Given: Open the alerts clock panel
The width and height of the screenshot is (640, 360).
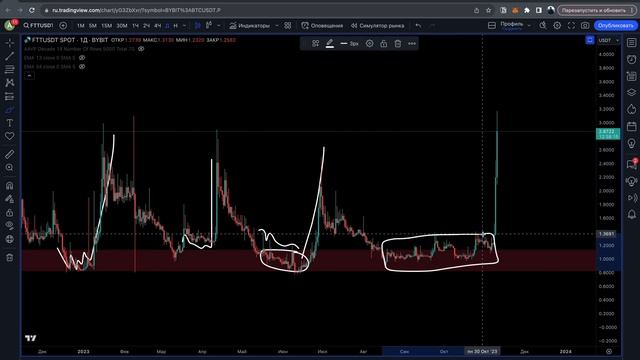Looking at the screenshot, I should 631,59.
